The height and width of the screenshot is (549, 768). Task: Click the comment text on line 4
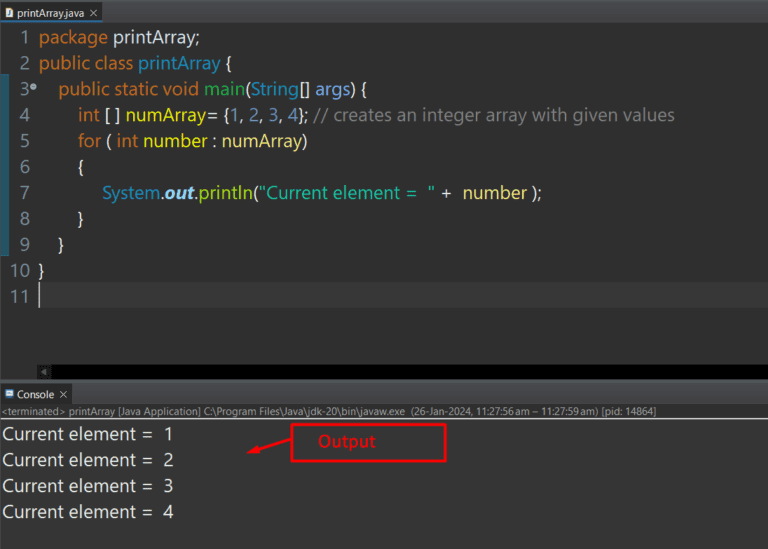coord(494,115)
